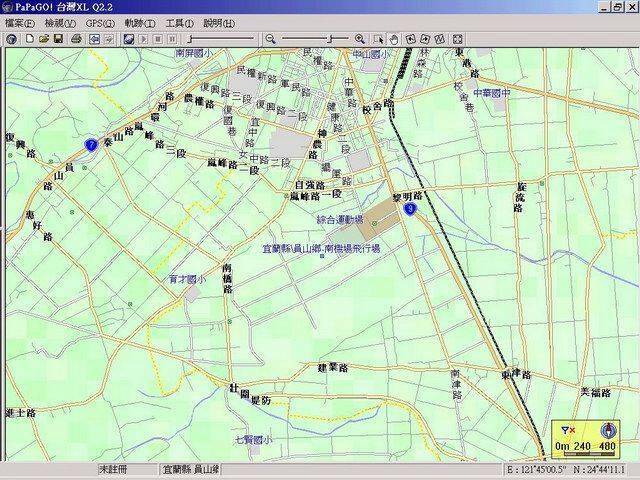Click the 南屏國小 school label
Viewport: 640px width, 480px height.
tap(194, 53)
